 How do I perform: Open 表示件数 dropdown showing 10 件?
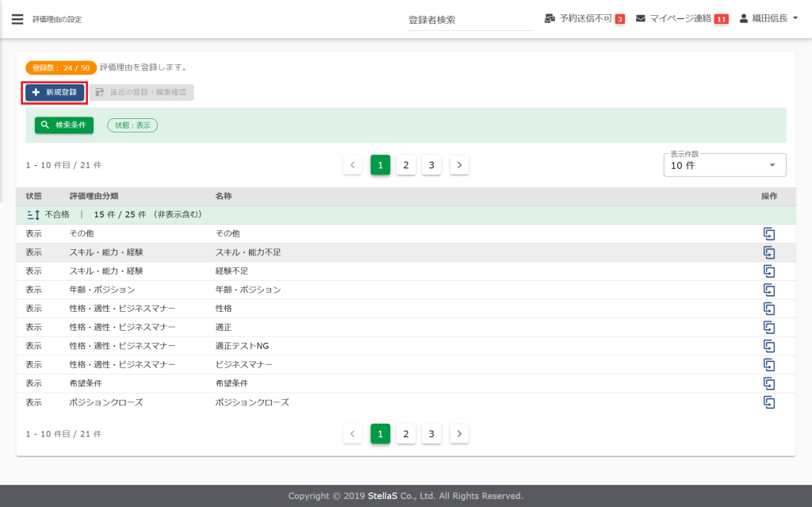(724, 165)
